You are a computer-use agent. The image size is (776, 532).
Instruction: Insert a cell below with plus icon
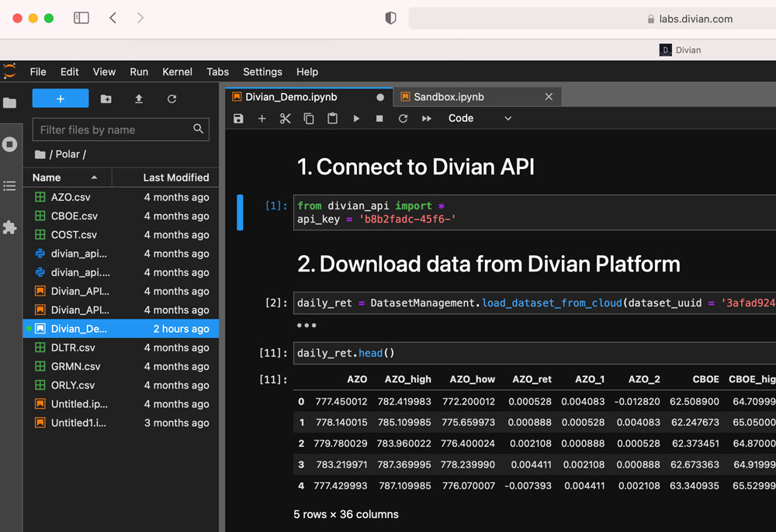(x=262, y=118)
